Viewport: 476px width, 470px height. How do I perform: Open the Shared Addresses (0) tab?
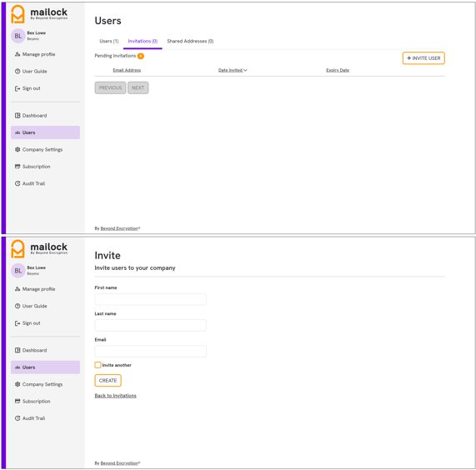pyautogui.click(x=190, y=42)
